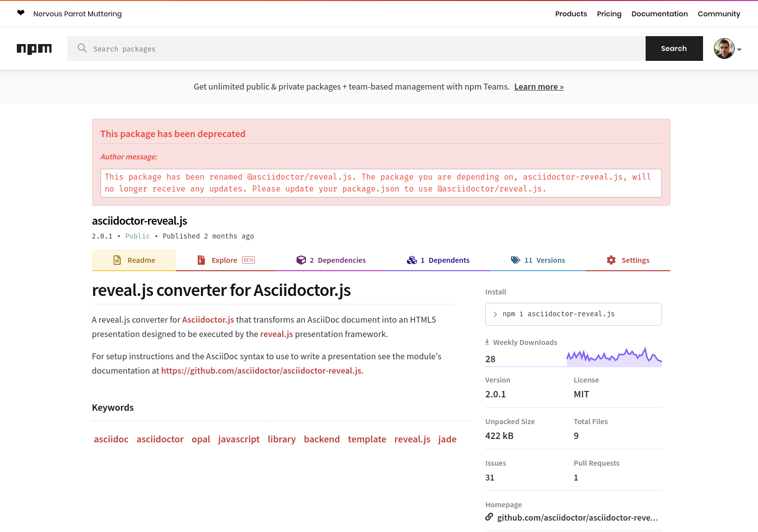
Task: Click the Weekly Downloads sparkline graph
Action: click(x=614, y=356)
